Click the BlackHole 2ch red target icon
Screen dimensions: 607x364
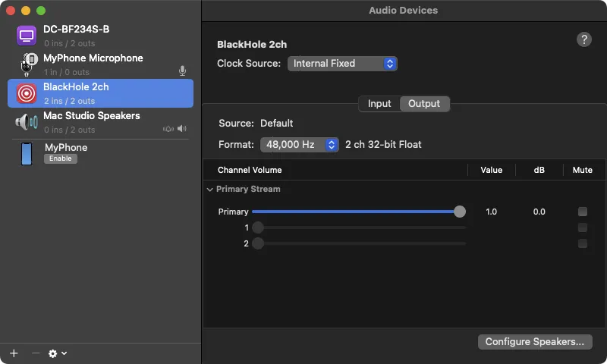coord(27,93)
